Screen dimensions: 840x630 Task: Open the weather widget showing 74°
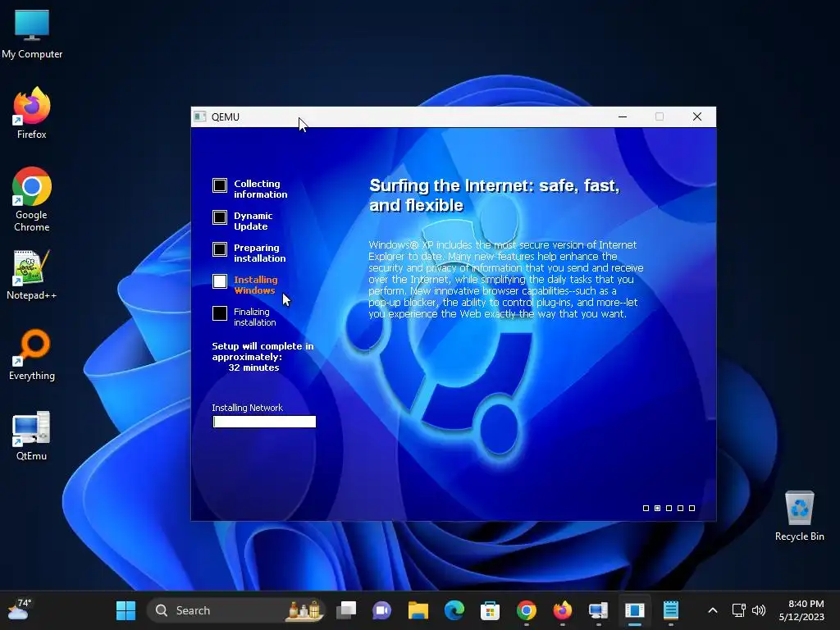[20, 609]
